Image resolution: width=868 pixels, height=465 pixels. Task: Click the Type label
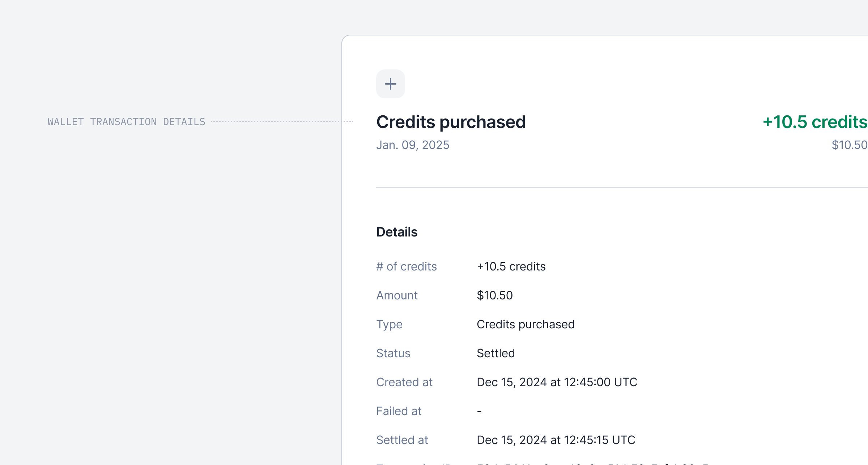(389, 324)
